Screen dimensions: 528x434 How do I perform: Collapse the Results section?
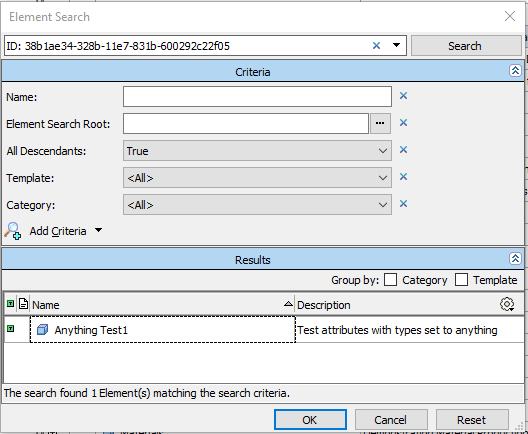515,259
